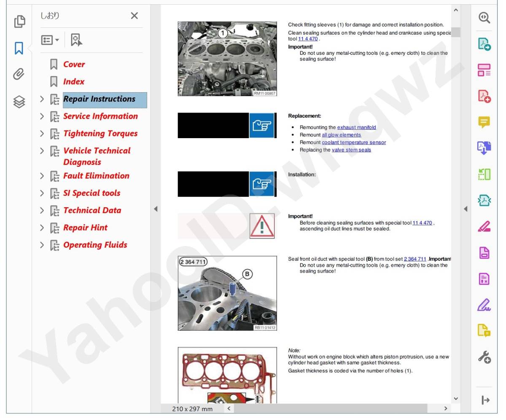Expand the Service Information bookmark chevron
Image resolution: width=506 pixels, height=420 pixels.
click(x=42, y=116)
